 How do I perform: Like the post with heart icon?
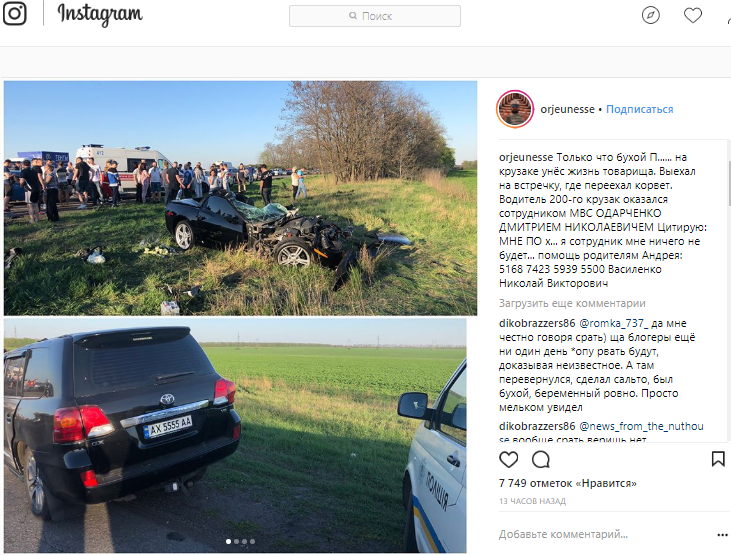tap(509, 459)
